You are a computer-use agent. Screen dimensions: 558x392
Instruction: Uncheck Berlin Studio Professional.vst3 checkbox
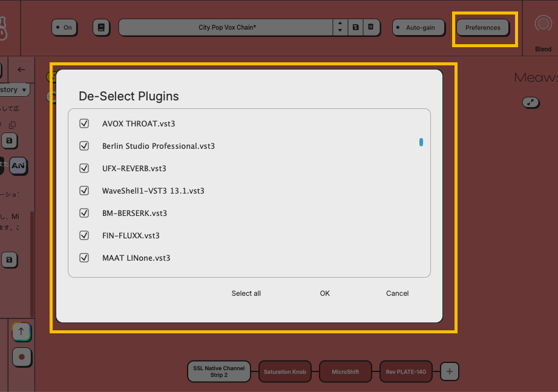pyautogui.click(x=84, y=146)
